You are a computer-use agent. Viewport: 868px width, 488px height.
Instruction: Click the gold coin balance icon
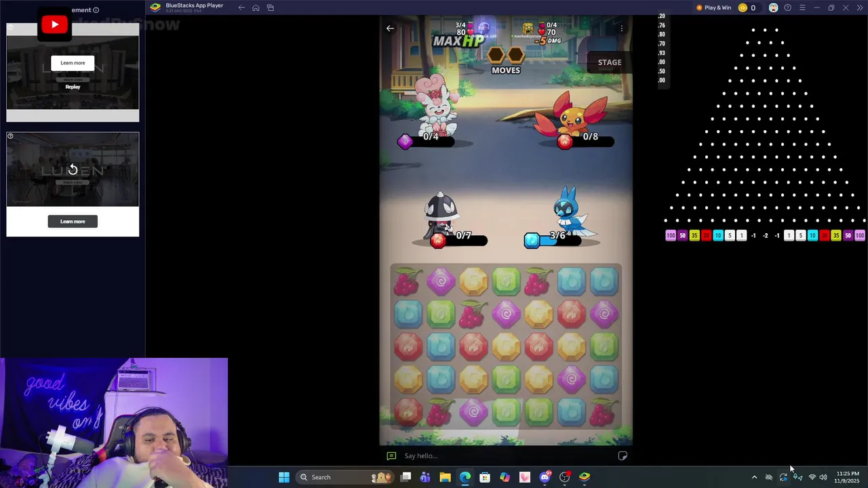tap(743, 7)
